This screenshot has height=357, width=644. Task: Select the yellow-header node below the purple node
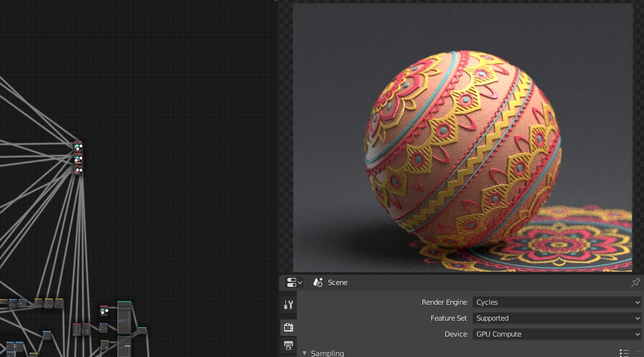point(104,345)
